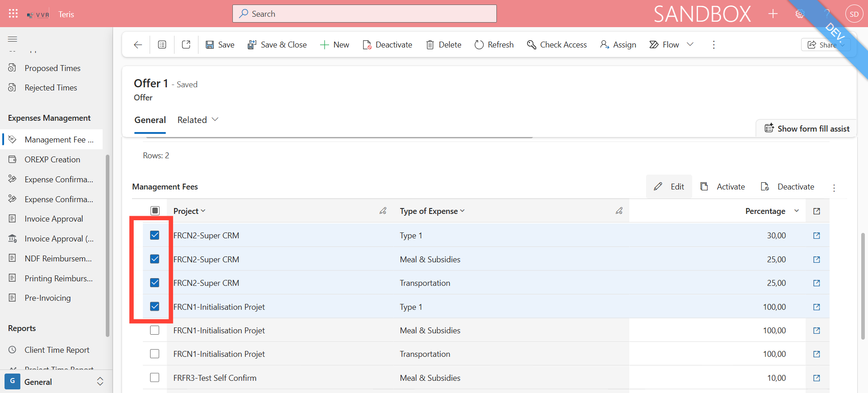
Task: Open command bar overflow menu
Action: click(x=714, y=45)
